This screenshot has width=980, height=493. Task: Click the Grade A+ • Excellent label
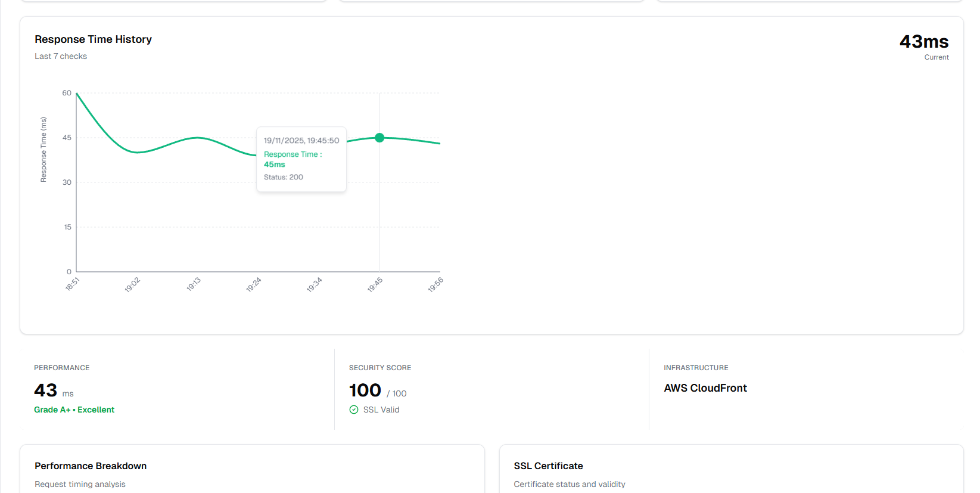point(74,410)
